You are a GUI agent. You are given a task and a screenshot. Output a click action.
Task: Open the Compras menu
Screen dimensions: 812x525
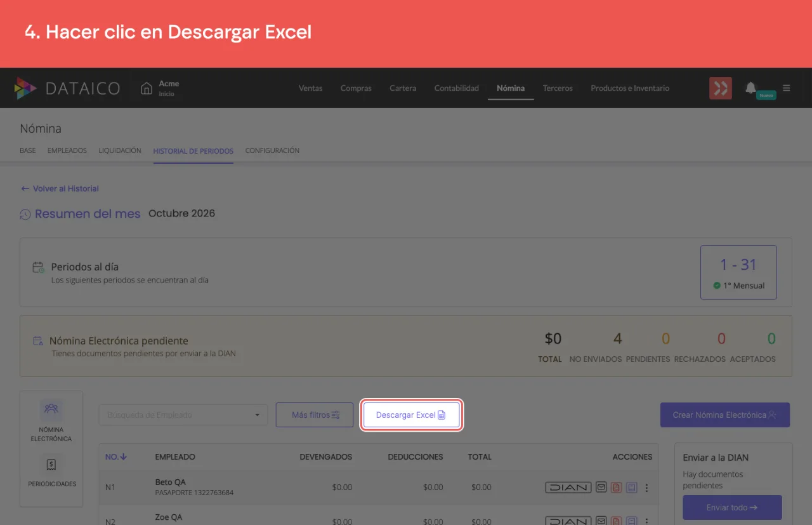356,88
